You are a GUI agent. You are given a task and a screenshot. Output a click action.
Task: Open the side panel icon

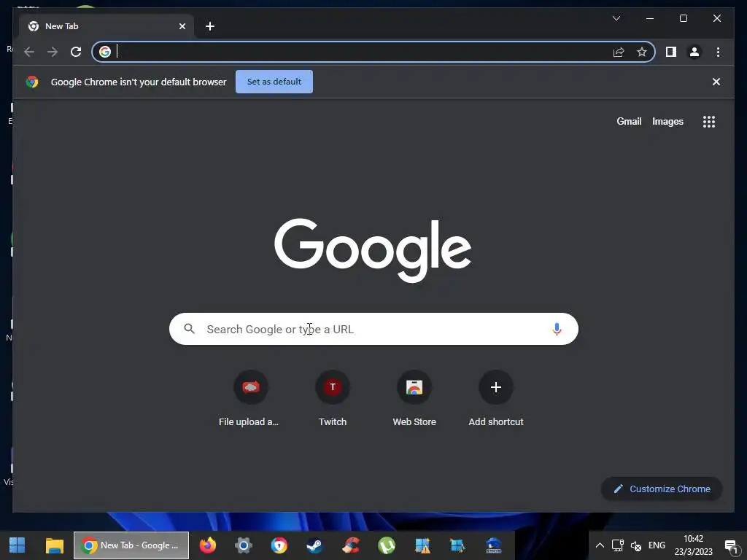pyautogui.click(x=671, y=52)
